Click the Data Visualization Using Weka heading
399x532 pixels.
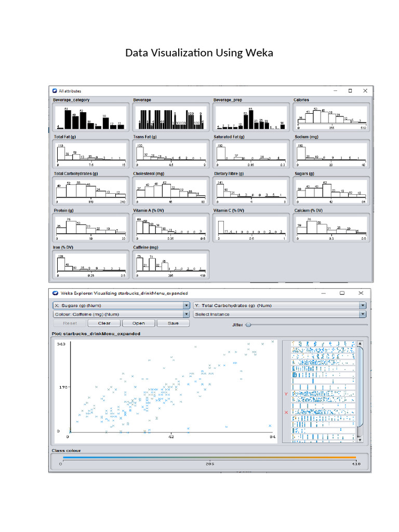199,53
